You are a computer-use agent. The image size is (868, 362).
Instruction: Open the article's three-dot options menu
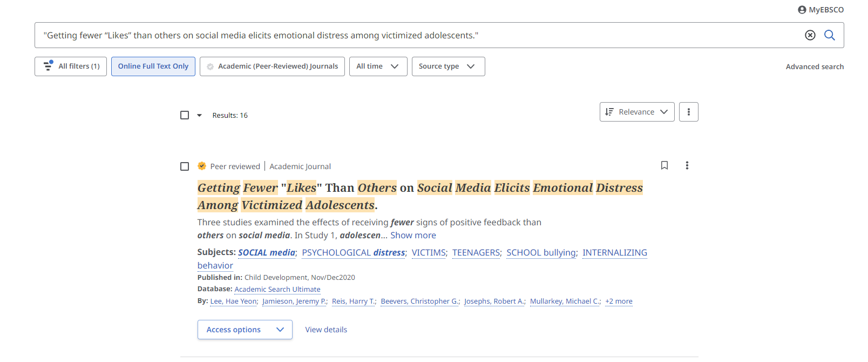687,165
